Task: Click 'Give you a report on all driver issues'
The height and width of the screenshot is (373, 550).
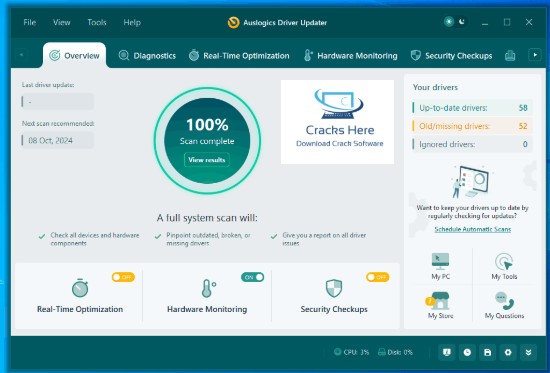Action: [x=324, y=239]
